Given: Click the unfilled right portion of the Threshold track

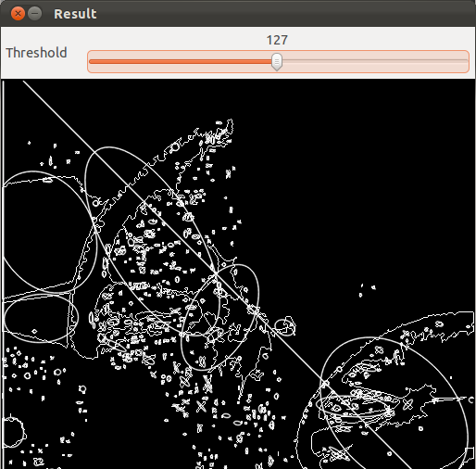Looking at the screenshot, I should pos(375,61).
